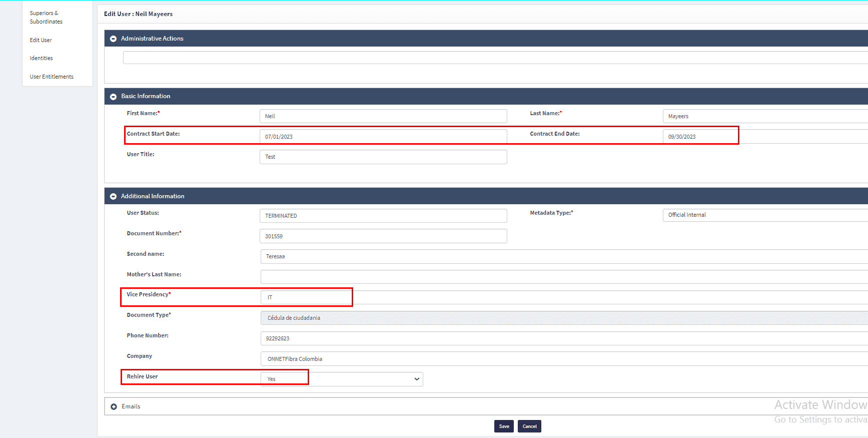Collapse the Additional Information section
Image resolution: width=868 pixels, height=438 pixels.
pos(114,196)
